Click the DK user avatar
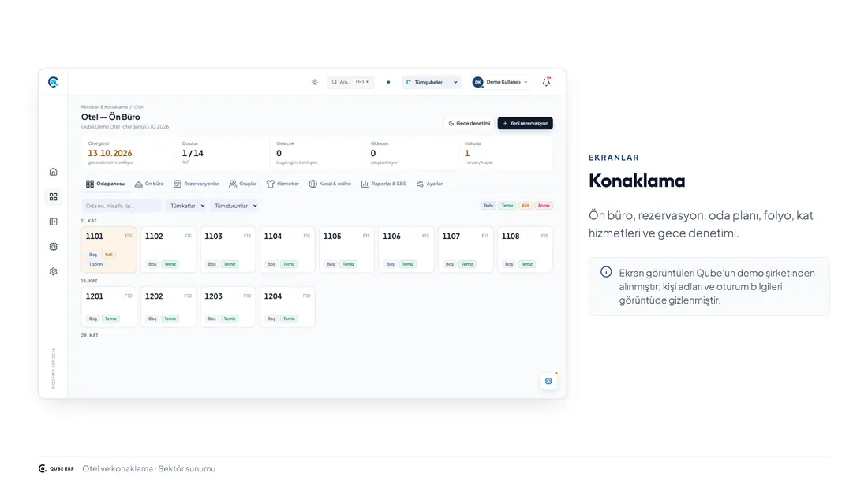This screenshot has height=488, width=868. tap(477, 83)
